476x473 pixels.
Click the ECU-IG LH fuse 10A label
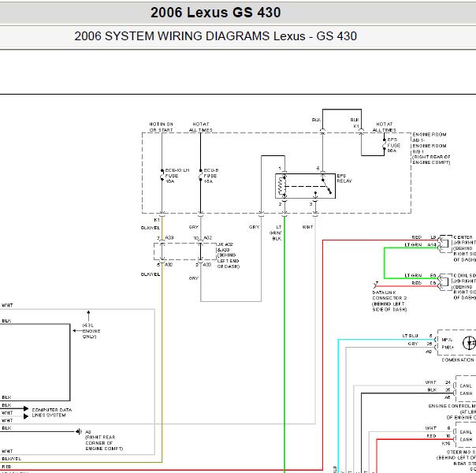tap(177, 176)
